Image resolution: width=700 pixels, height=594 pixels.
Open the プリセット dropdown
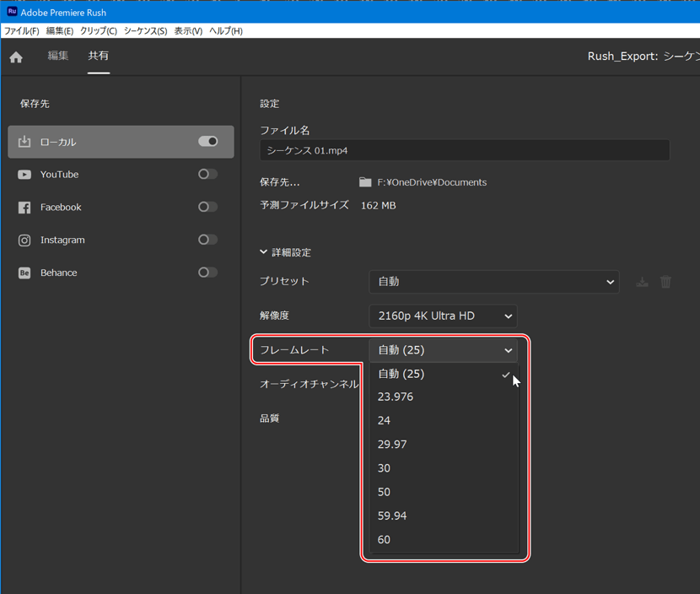click(493, 282)
